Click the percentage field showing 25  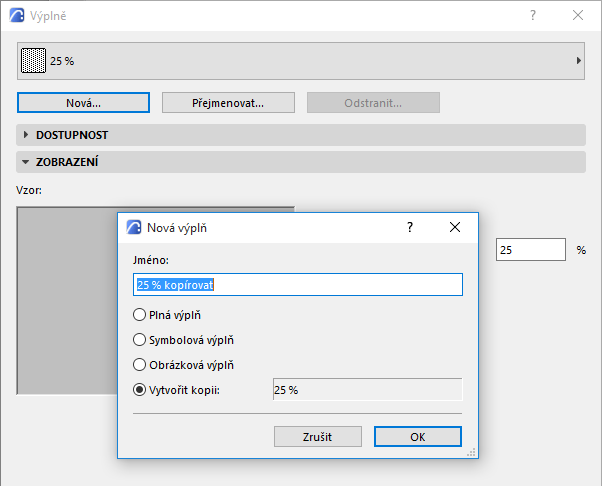point(530,249)
